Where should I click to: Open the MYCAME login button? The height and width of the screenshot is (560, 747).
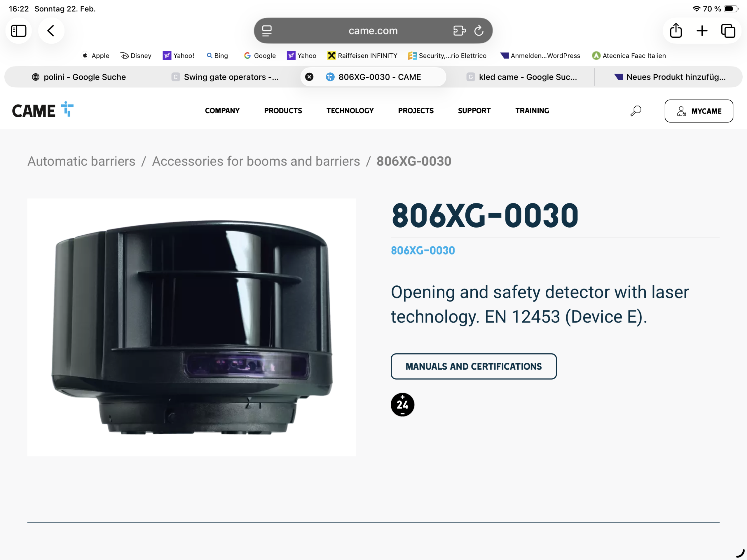coord(698,111)
